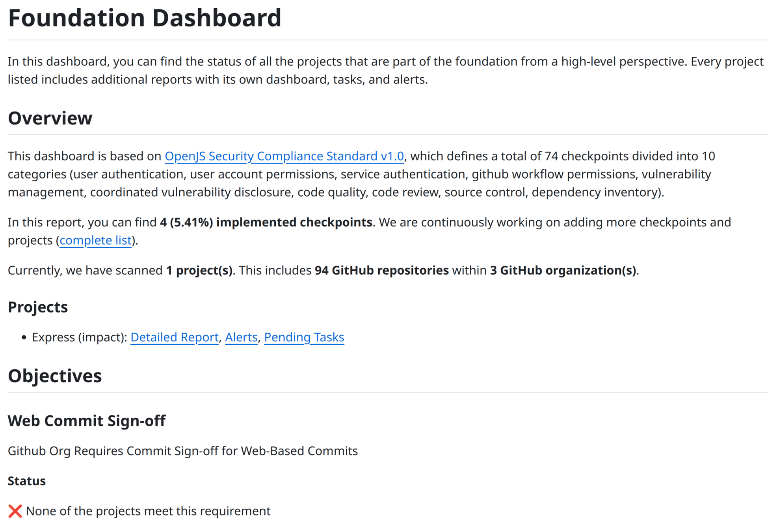
Task: Click the text '4 (5.41%) implemented checkpoints'
Action: 266,222
